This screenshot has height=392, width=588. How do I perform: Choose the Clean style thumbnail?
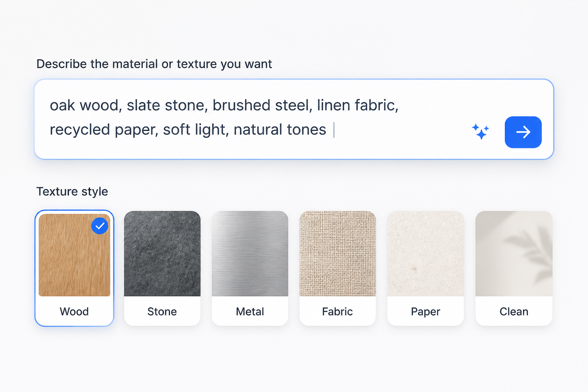tap(514, 253)
